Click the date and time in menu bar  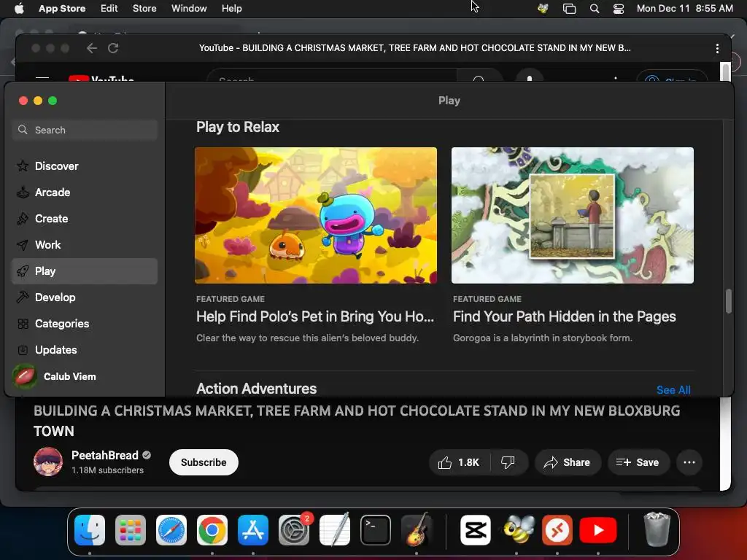(x=684, y=8)
